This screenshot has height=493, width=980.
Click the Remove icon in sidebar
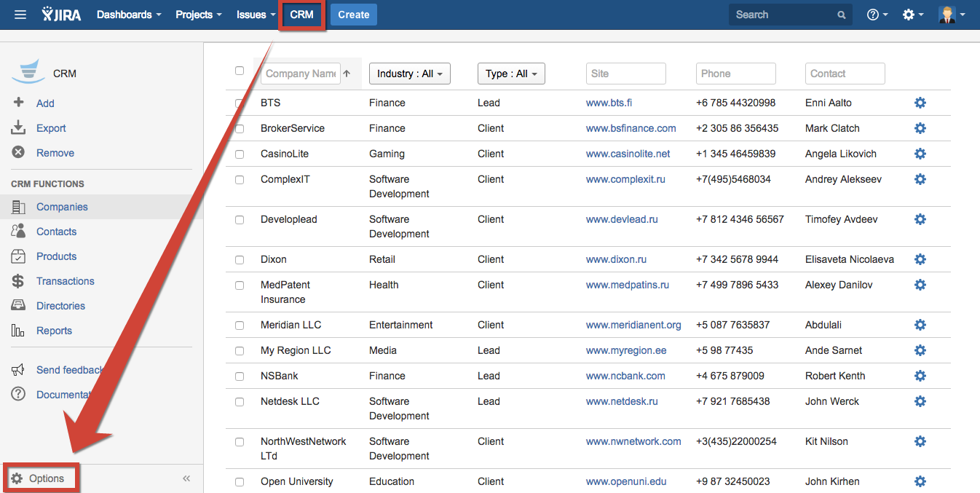19,153
